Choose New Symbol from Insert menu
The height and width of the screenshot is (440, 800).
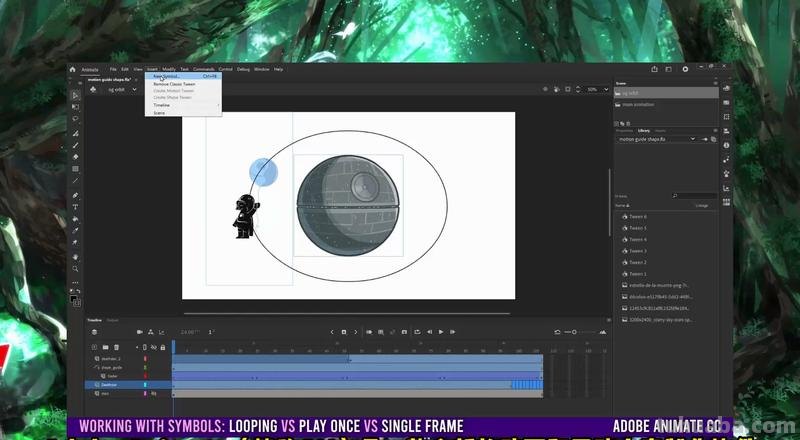[183, 77]
